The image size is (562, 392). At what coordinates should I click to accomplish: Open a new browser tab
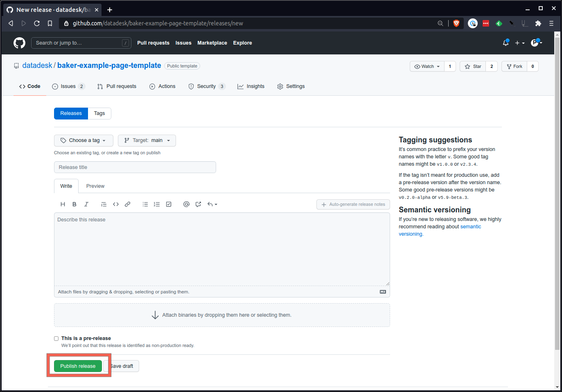(110, 10)
